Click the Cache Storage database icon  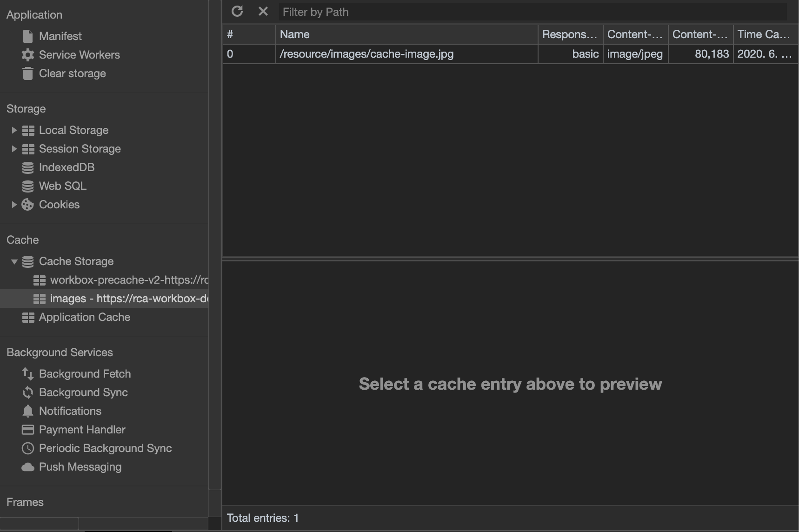(28, 261)
